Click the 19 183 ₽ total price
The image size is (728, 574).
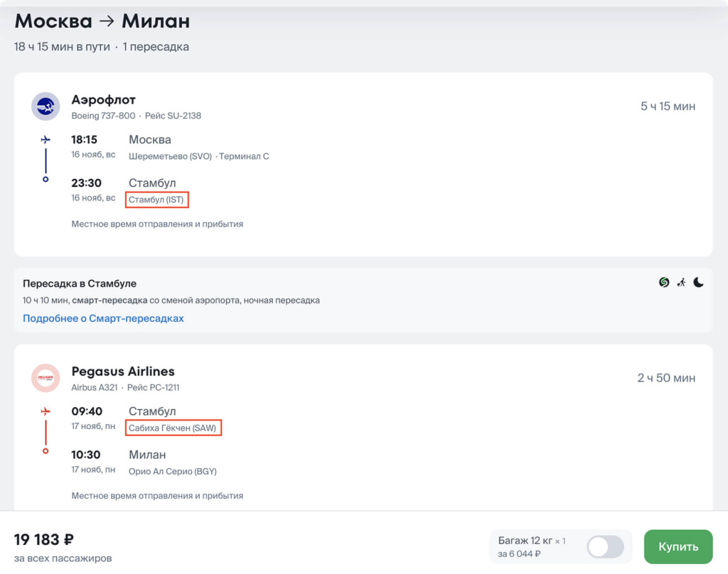[x=44, y=540]
